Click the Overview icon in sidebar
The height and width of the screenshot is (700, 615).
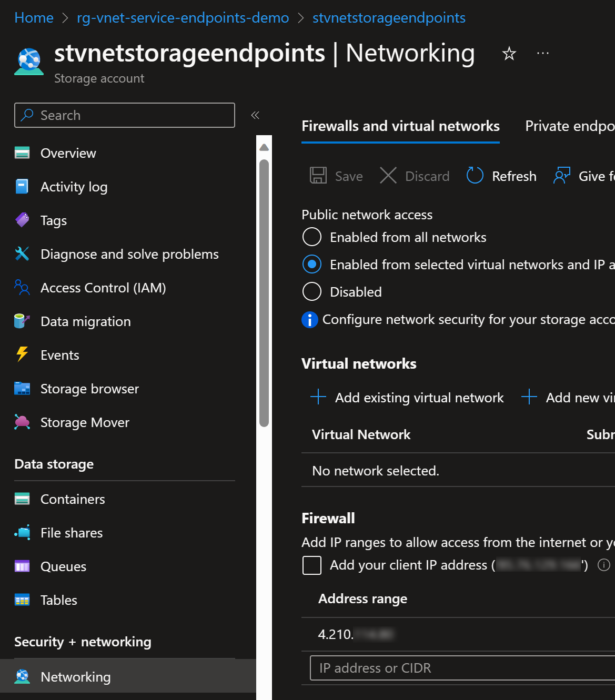point(22,153)
